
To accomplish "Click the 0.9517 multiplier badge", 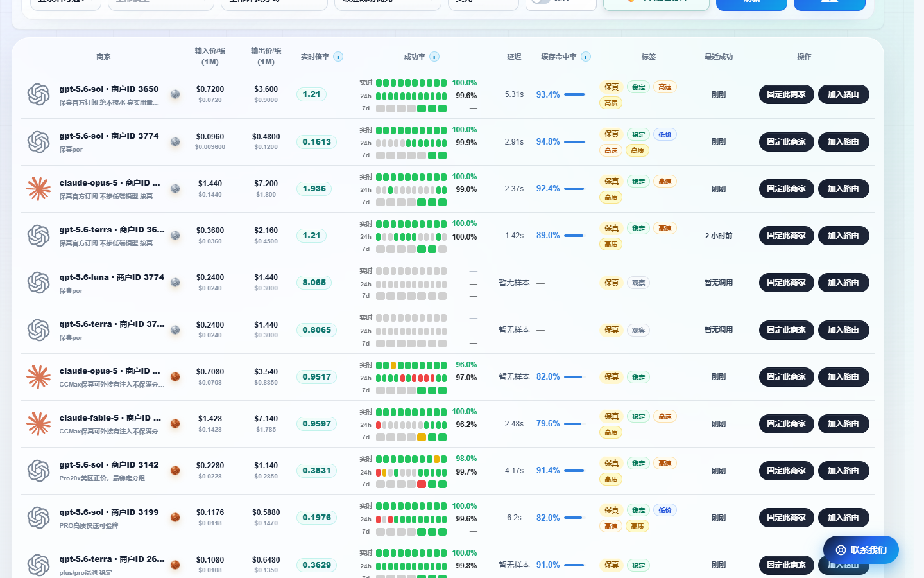I will 317,377.
